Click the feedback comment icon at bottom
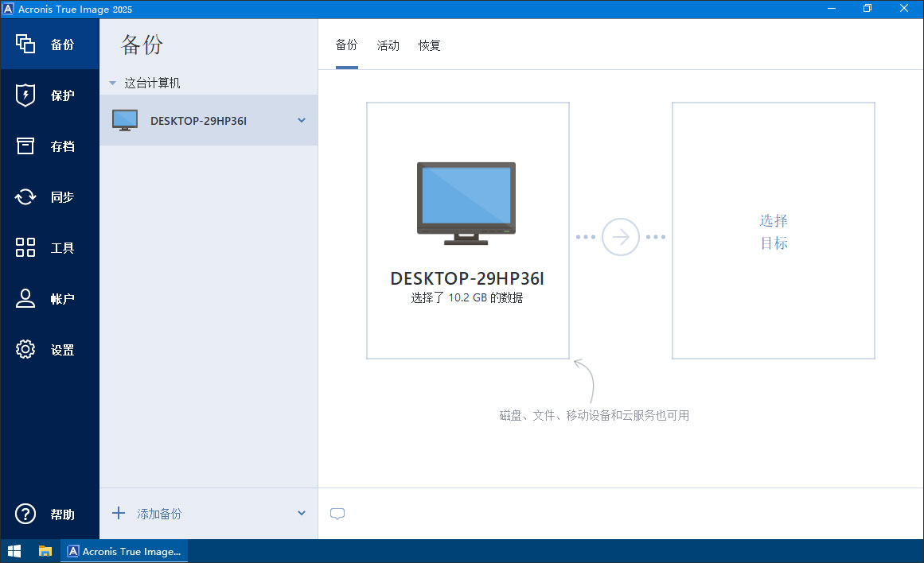 pos(337,514)
